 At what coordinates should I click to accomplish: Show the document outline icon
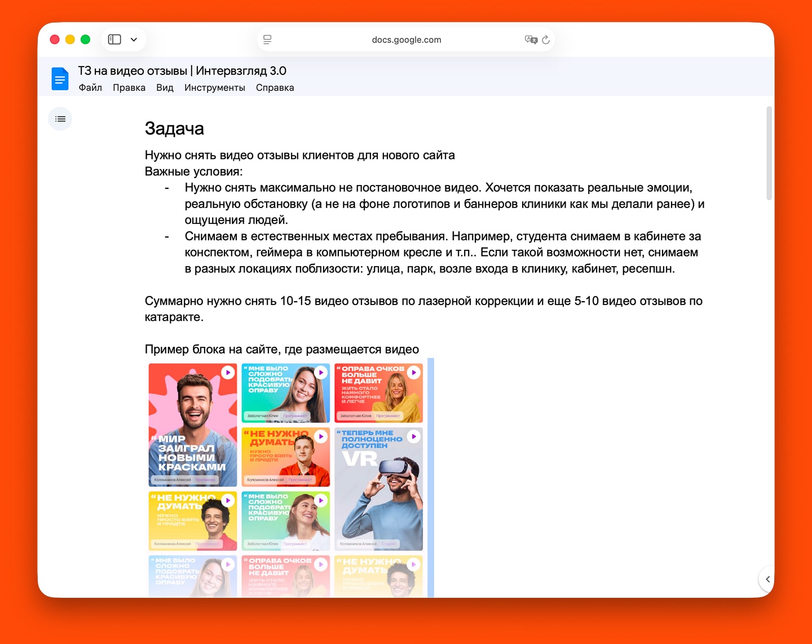pyautogui.click(x=60, y=119)
